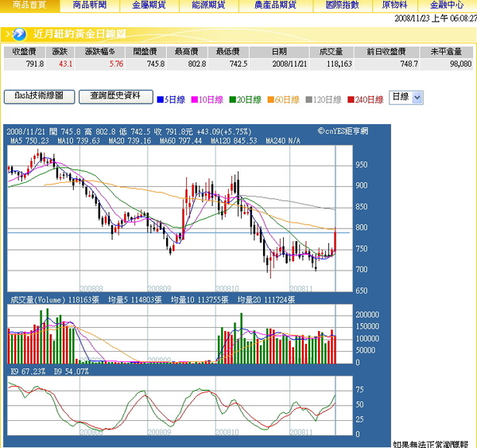Click the 未平倉量 column header
Image resolution: width=477 pixels, height=448 pixels.
(446, 52)
